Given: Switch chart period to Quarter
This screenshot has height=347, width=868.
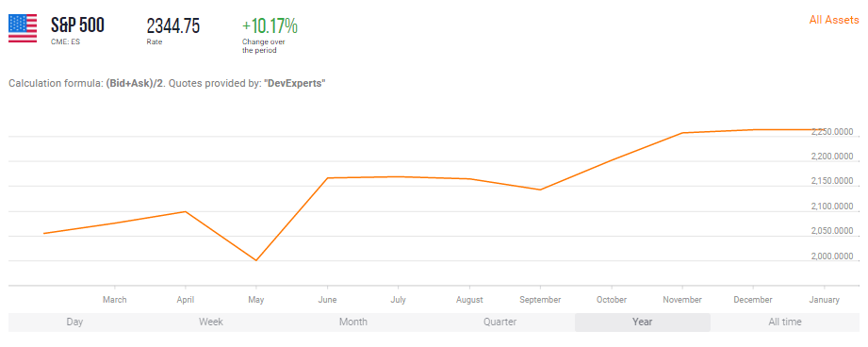Looking at the screenshot, I should 500,322.
